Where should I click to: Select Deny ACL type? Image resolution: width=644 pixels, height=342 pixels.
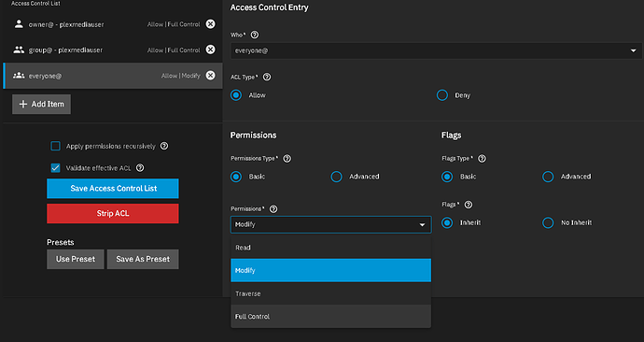tap(441, 95)
